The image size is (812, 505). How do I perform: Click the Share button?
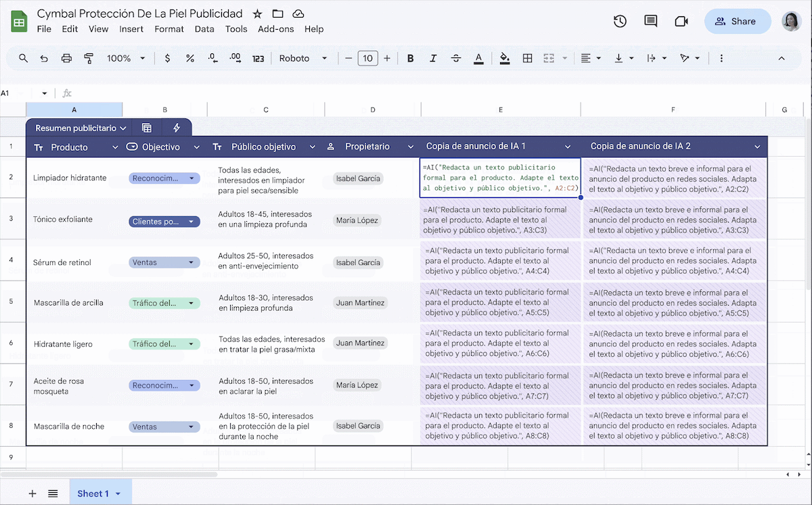coord(737,22)
